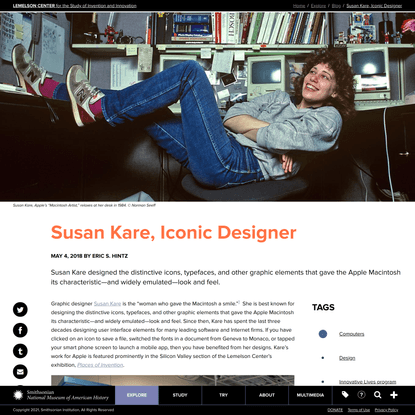Go to Home breadcrumb
The height and width of the screenshot is (415, 415).
299,6
